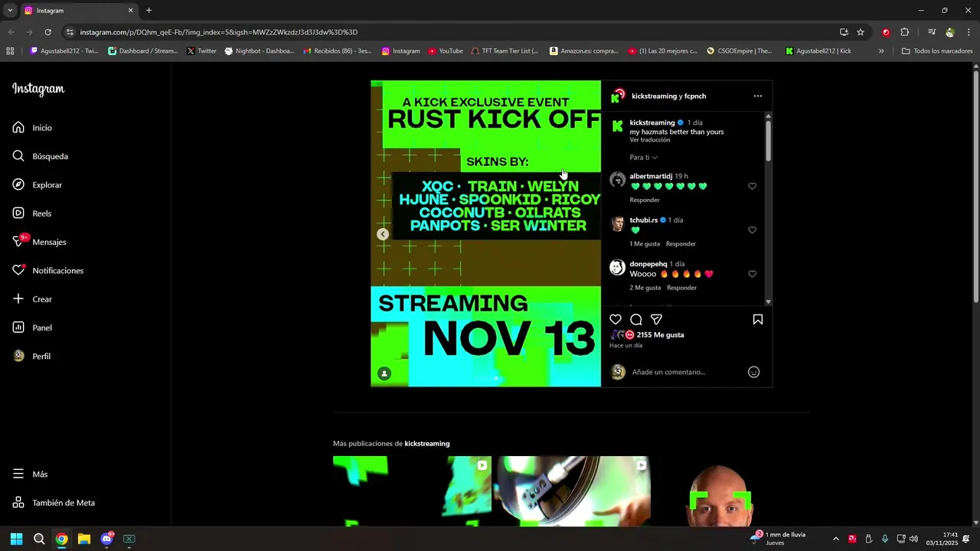This screenshot has height=551, width=980.
Task: Open albertmartidj's avatar
Action: coord(618,180)
